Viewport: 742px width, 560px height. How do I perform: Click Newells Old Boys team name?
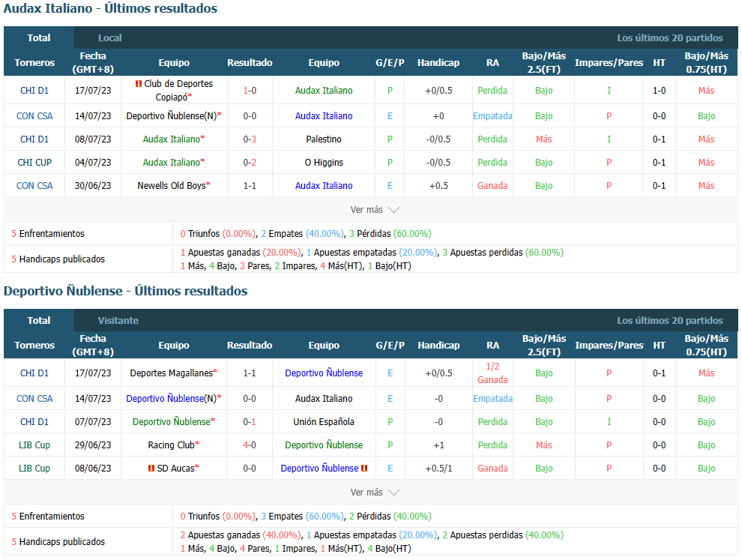pyautogui.click(x=172, y=186)
